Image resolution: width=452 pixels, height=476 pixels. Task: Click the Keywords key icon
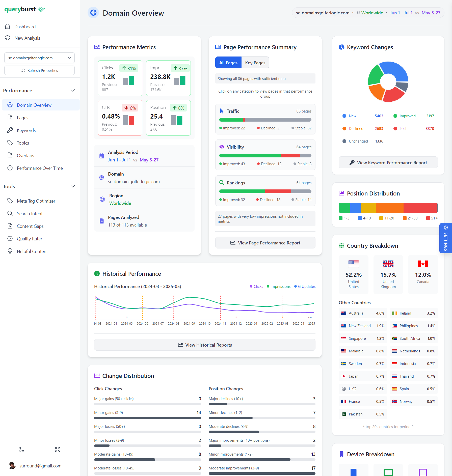click(x=10, y=130)
